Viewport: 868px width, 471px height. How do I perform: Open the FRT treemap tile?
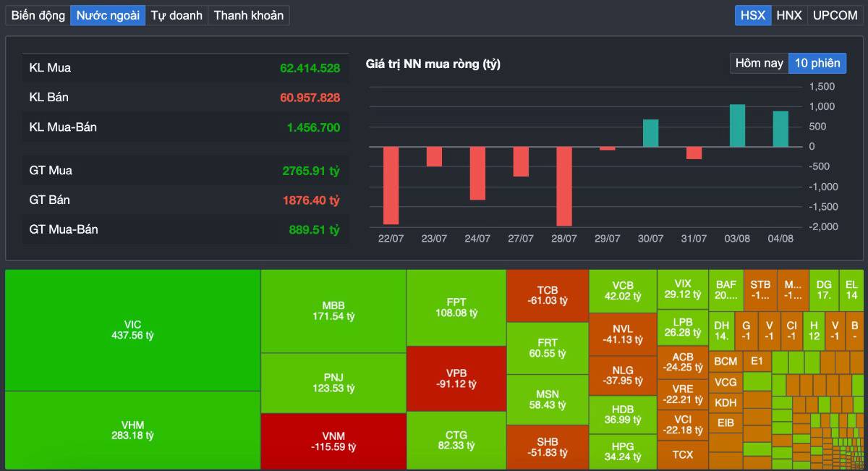(x=548, y=348)
